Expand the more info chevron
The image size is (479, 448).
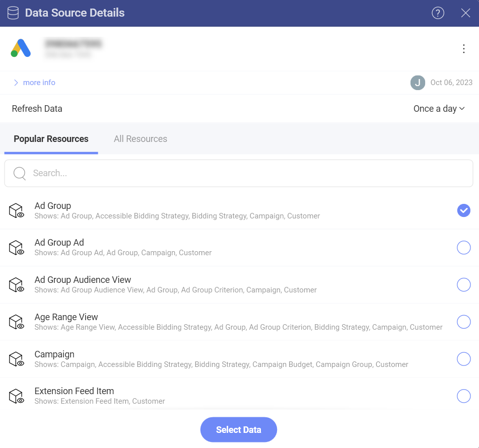[16, 83]
